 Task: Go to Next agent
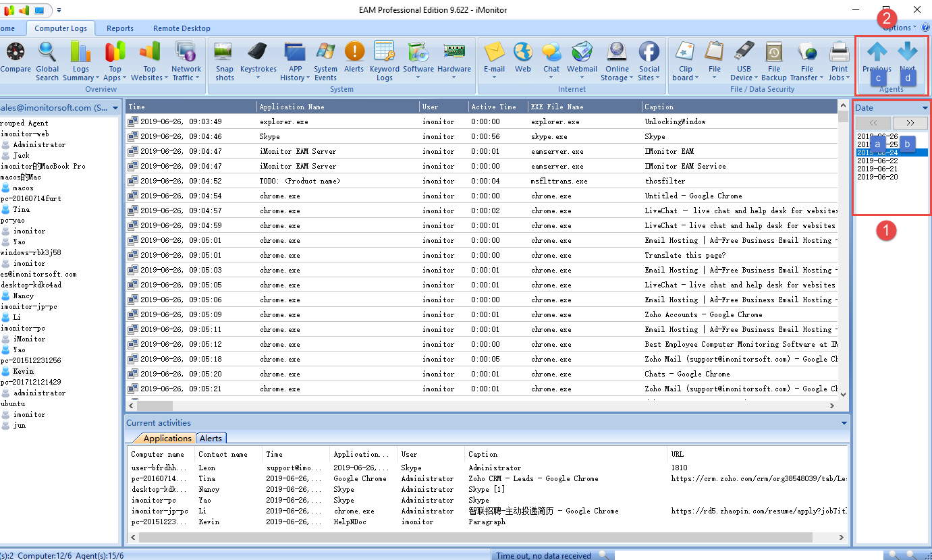(908, 58)
